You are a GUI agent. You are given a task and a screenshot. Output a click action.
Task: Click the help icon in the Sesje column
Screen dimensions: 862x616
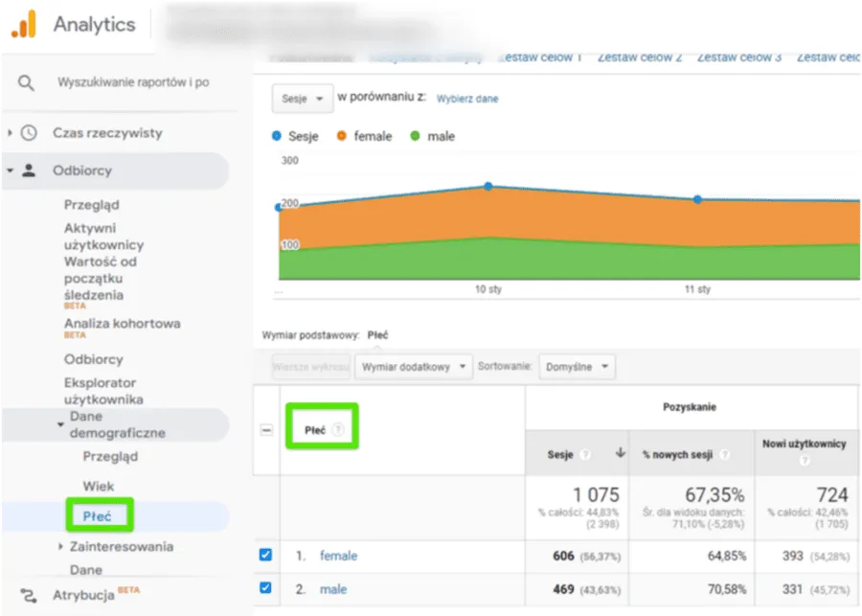click(x=584, y=453)
